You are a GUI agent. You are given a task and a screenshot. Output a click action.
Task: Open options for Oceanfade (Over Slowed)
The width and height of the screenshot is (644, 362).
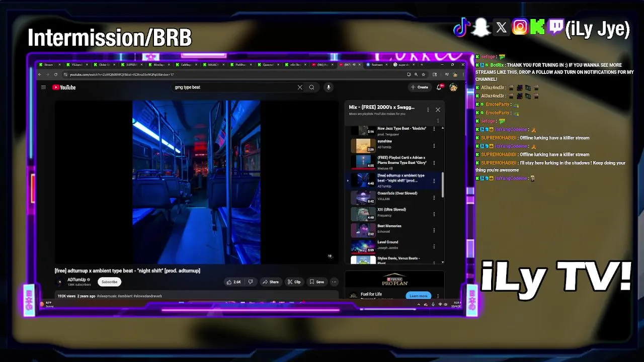(x=434, y=198)
